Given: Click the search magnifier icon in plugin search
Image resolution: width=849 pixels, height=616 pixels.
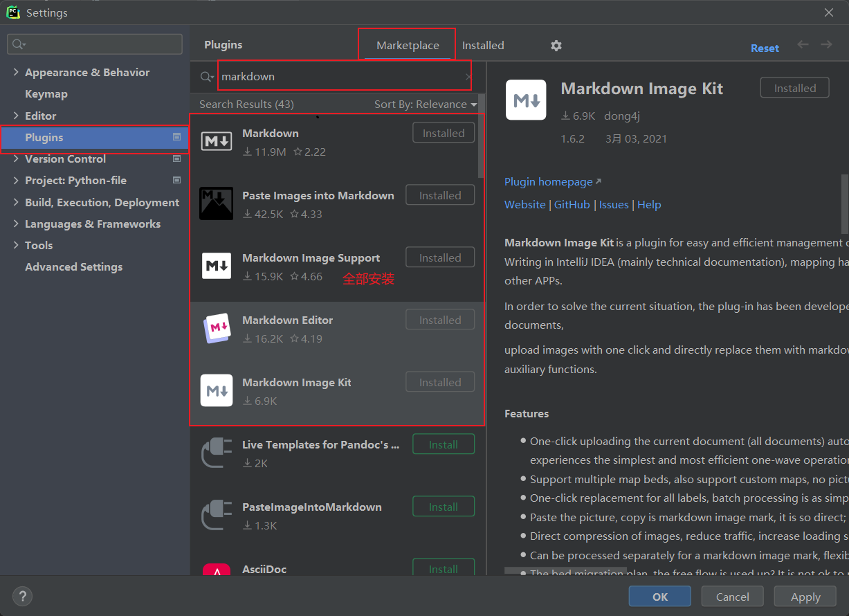Looking at the screenshot, I should [x=206, y=77].
